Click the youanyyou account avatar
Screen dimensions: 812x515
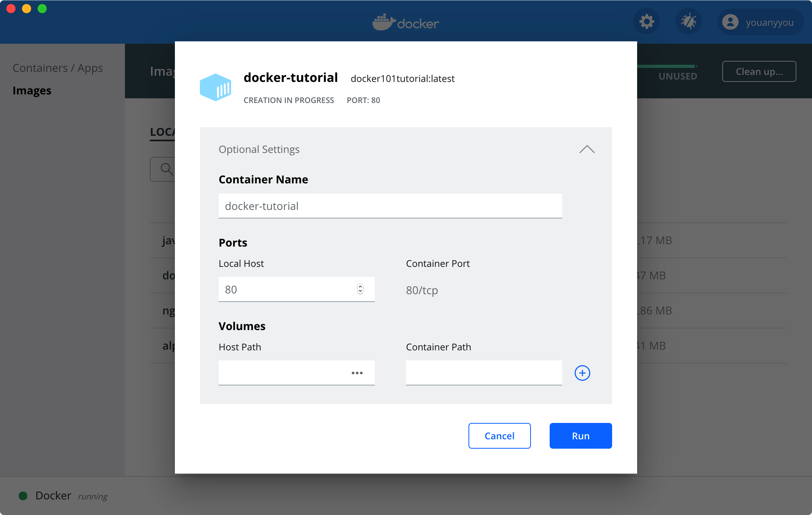(730, 22)
